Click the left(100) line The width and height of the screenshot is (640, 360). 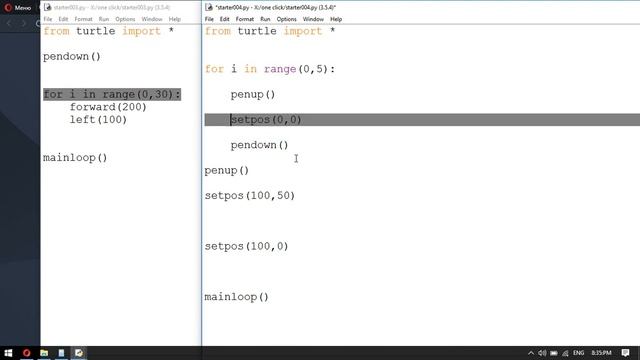pyautogui.click(x=98, y=120)
